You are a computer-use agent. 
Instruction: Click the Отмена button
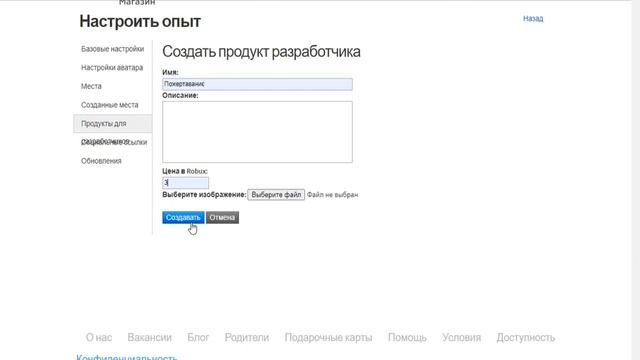[x=222, y=218]
